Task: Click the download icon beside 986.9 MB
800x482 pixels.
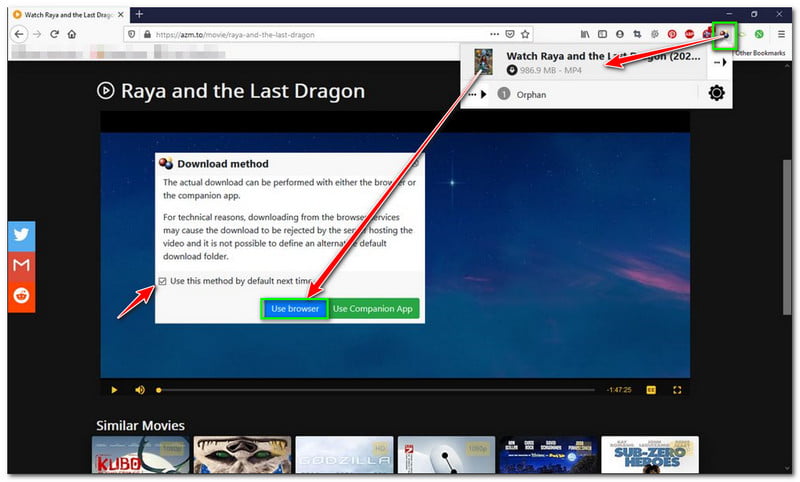Action: [512, 70]
